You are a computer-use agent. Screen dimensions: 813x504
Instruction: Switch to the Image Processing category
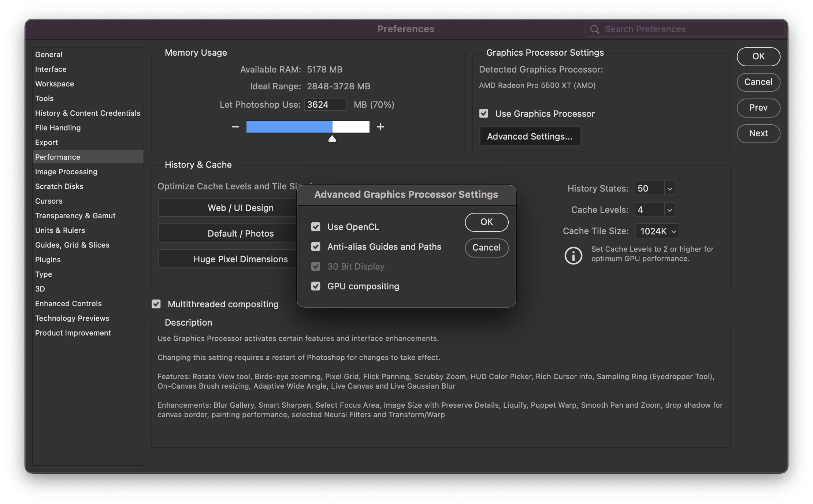tap(66, 172)
